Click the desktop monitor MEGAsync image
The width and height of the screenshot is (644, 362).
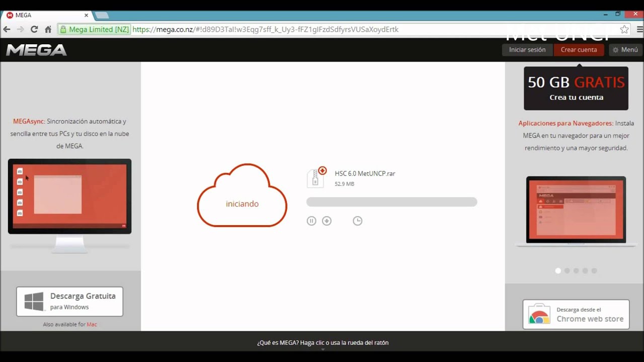click(x=69, y=205)
